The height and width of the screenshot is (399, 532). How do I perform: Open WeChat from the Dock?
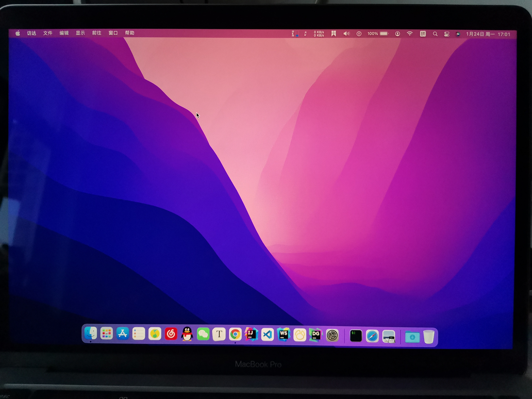pos(203,334)
